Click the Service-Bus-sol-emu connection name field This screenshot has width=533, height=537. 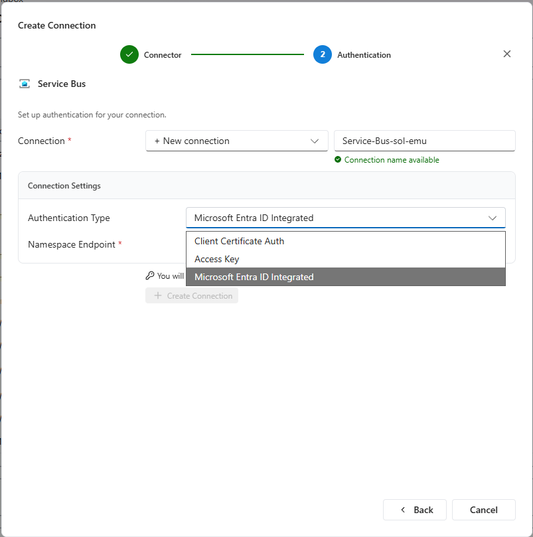coord(425,141)
